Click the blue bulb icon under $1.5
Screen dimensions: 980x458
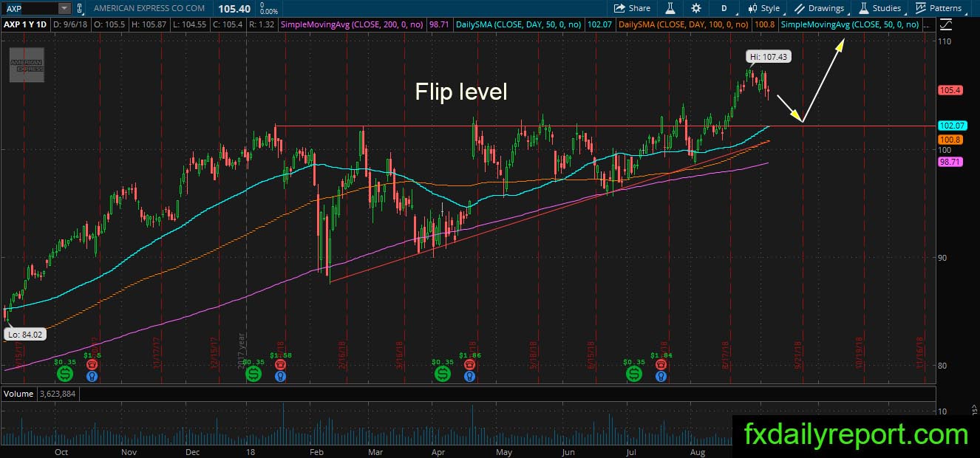[92, 375]
